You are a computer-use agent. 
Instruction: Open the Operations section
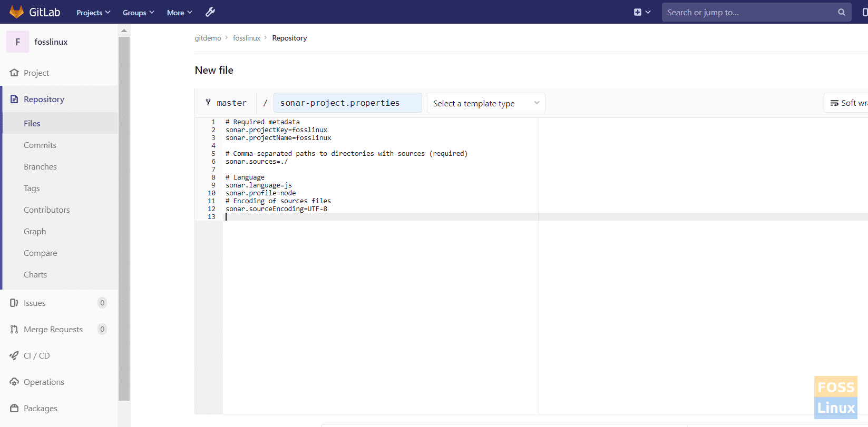(44, 382)
